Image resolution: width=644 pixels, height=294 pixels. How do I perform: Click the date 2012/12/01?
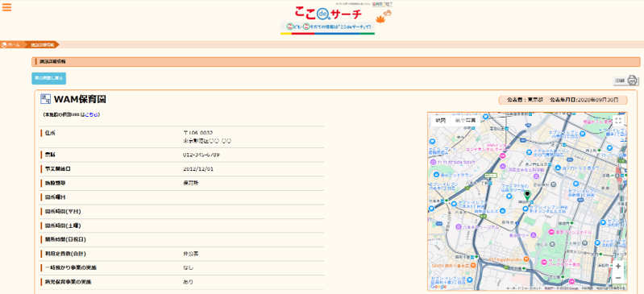click(198, 169)
